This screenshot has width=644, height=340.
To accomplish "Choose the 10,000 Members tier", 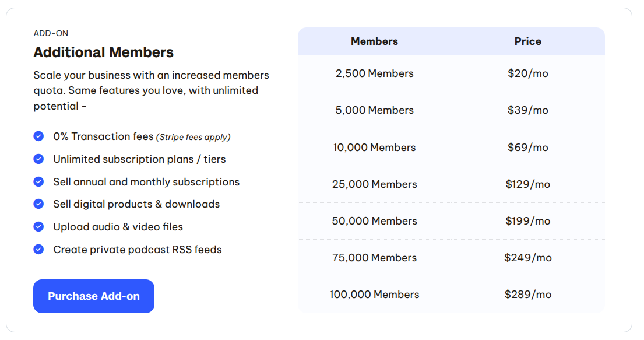I will 374,148.
